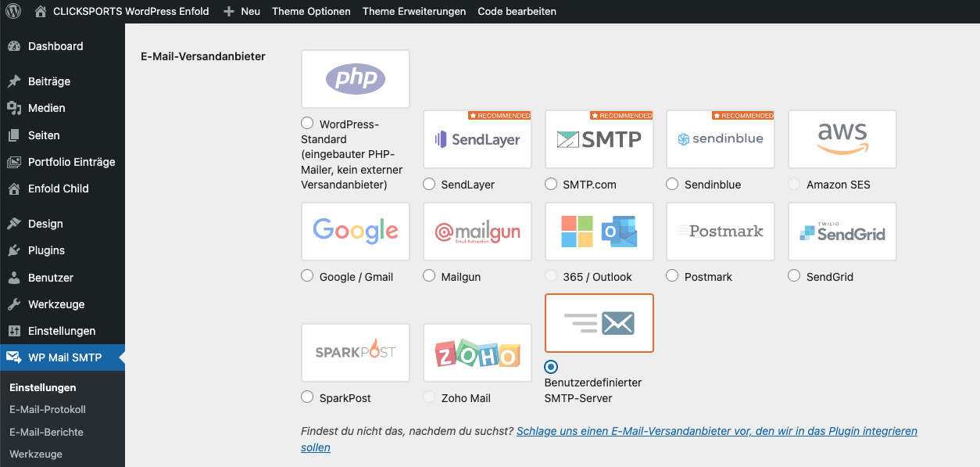This screenshot has height=467, width=980.
Task: Open Theme Erweiterungen in admin bar
Action: tap(414, 12)
